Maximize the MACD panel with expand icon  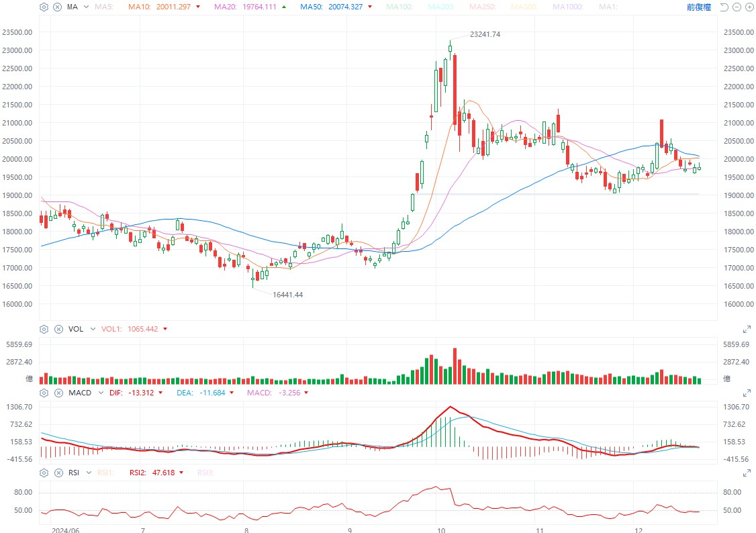point(747,393)
